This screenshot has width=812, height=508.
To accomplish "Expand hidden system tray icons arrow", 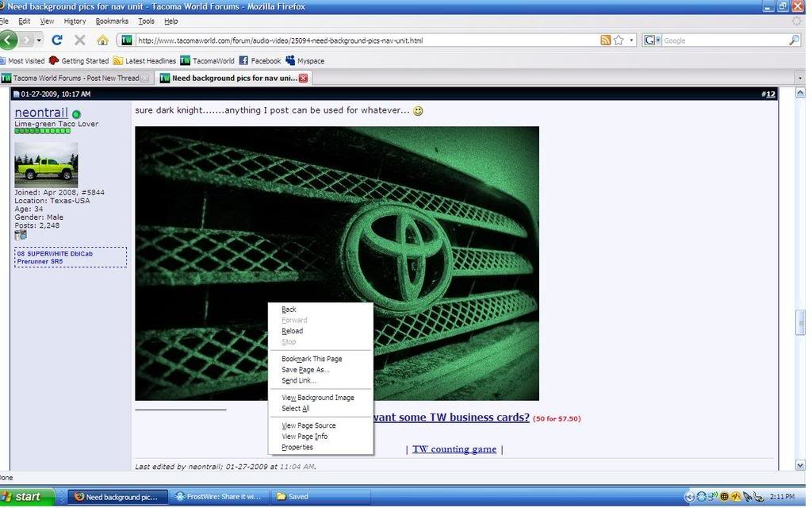I will coord(689,497).
